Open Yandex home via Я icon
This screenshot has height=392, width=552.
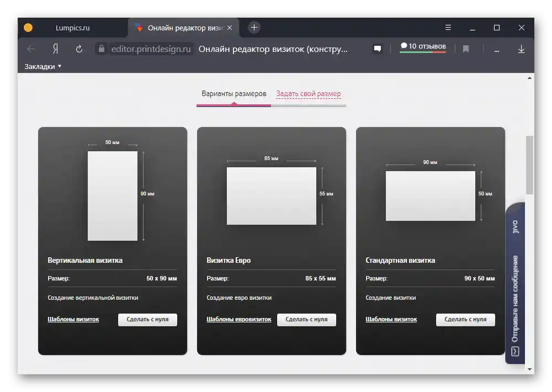[55, 49]
